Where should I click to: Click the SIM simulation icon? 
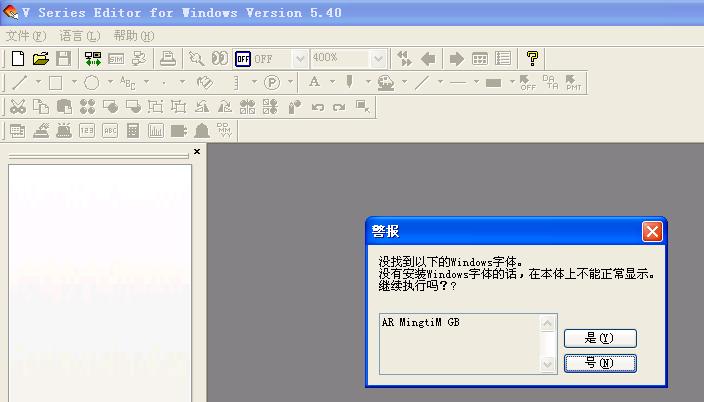coord(116,59)
